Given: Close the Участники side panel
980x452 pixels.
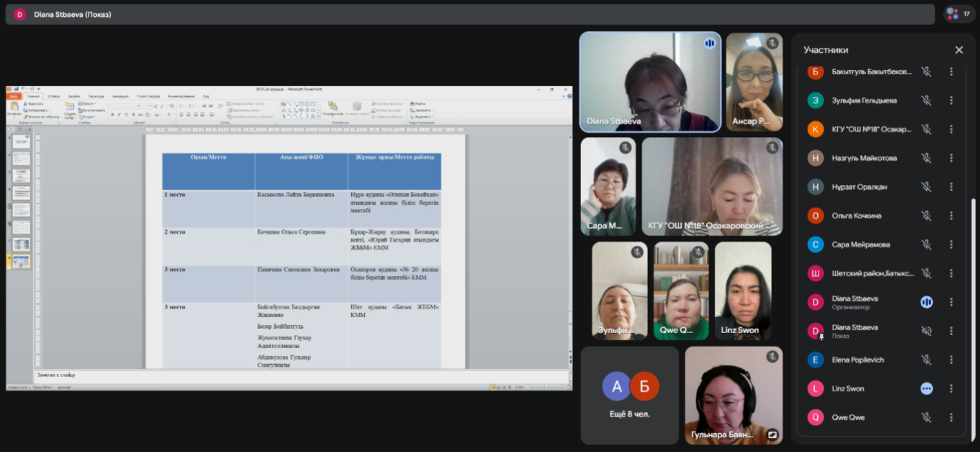Looking at the screenshot, I should (x=959, y=50).
